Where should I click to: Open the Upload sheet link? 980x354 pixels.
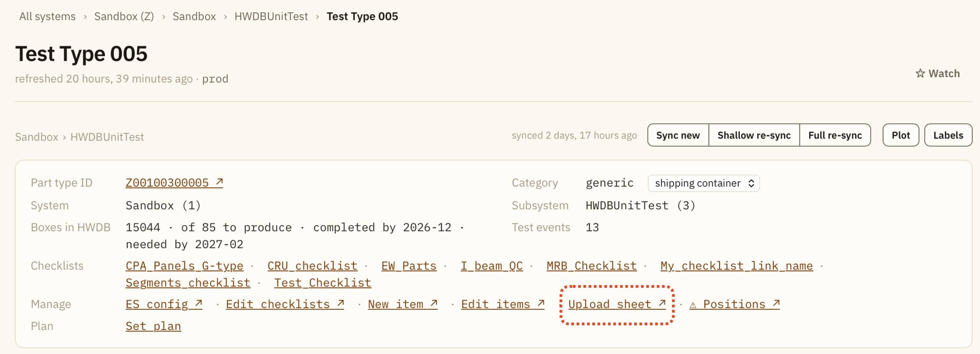pos(617,304)
